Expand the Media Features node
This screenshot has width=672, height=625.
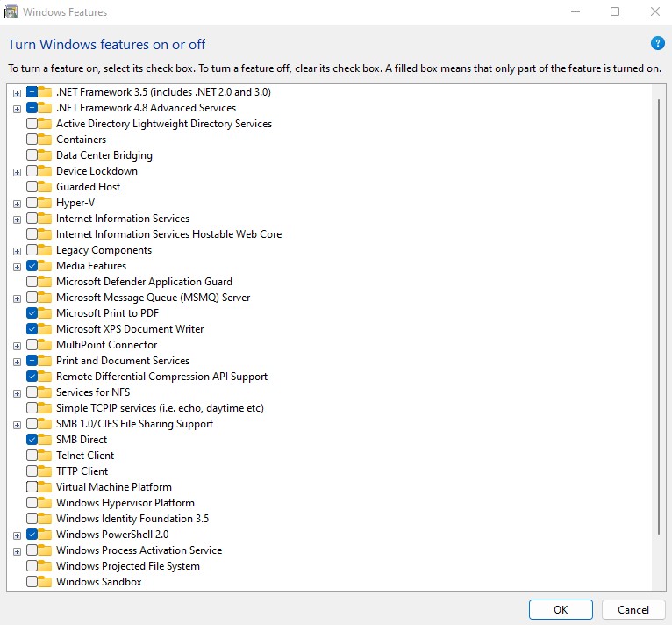point(17,266)
